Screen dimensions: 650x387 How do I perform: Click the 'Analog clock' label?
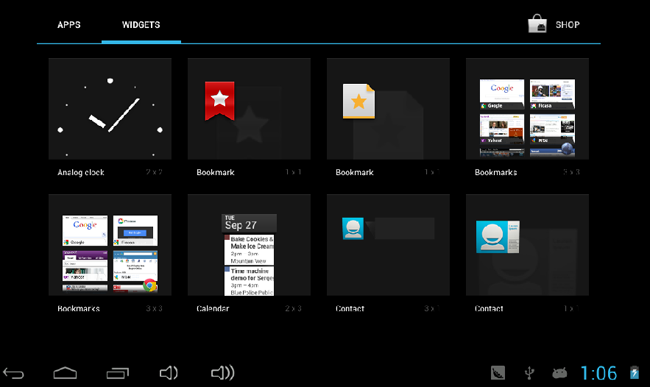pos(81,172)
